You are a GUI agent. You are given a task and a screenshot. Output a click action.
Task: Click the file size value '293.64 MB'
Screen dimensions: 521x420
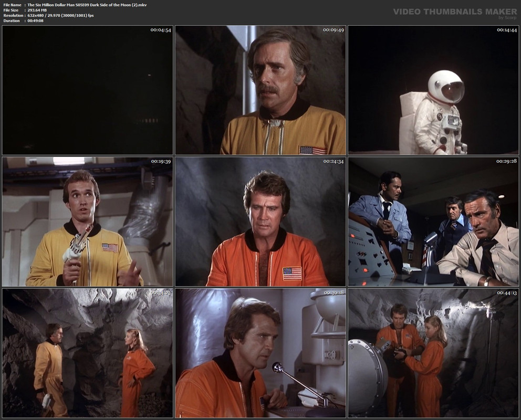[x=37, y=10]
